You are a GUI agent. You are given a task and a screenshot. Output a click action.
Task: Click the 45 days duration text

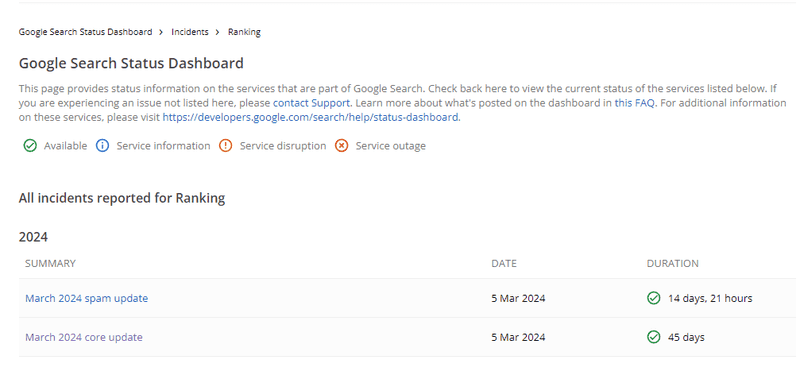(686, 337)
